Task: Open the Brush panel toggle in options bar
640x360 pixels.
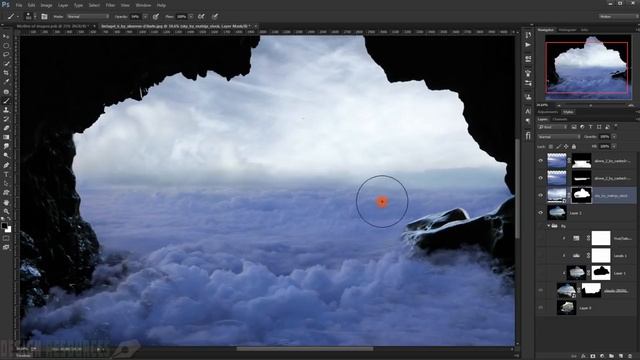Action: [44, 16]
